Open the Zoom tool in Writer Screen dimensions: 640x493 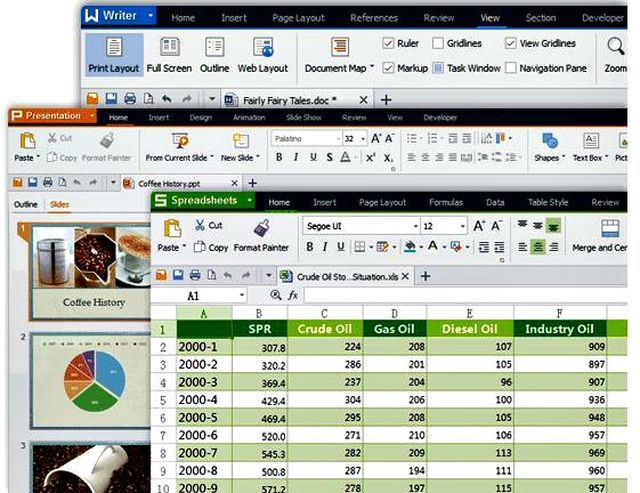tap(616, 55)
